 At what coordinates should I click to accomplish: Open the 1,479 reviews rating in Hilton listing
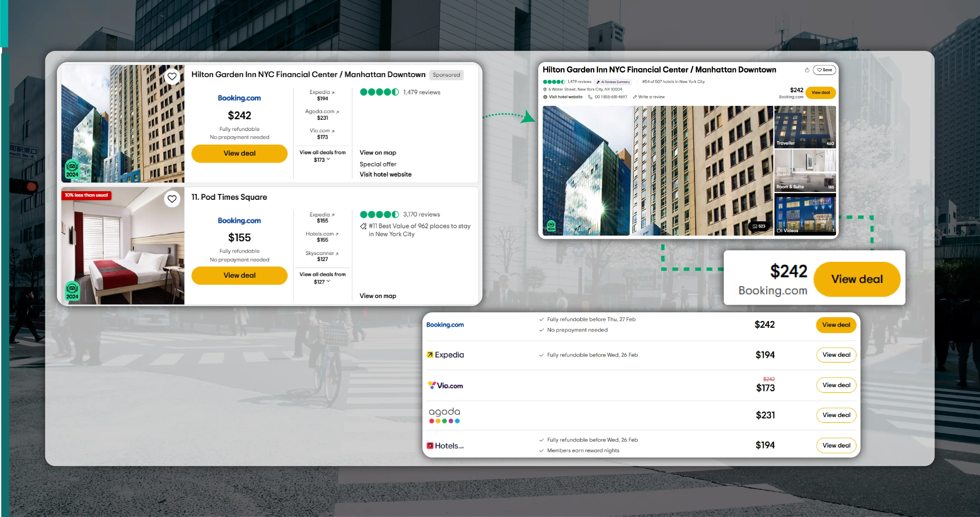coord(400,92)
